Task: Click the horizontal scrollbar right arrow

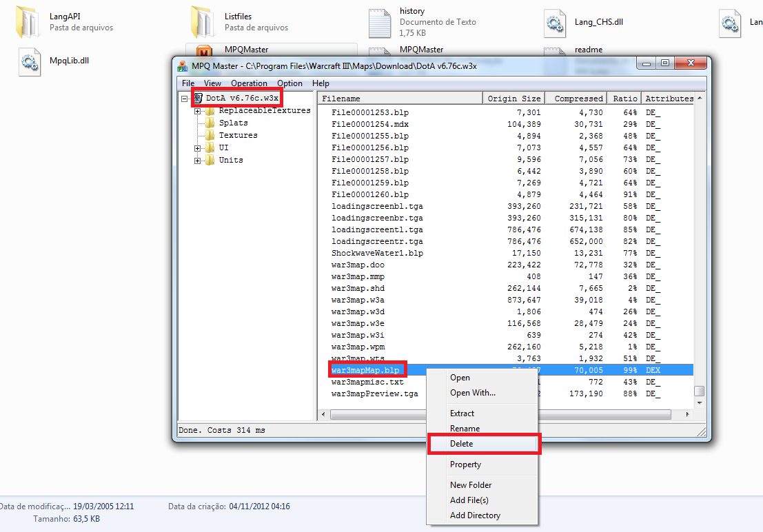Action: (687, 414)
